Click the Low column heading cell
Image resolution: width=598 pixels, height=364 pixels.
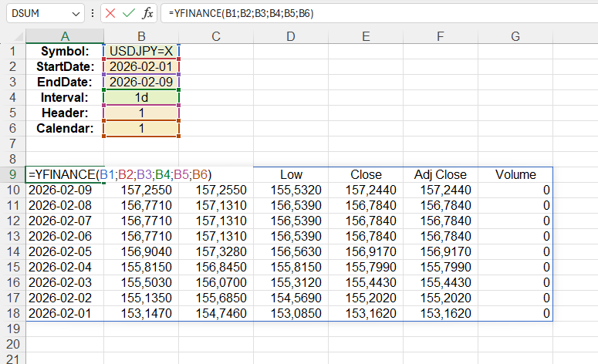coord(291,174)
